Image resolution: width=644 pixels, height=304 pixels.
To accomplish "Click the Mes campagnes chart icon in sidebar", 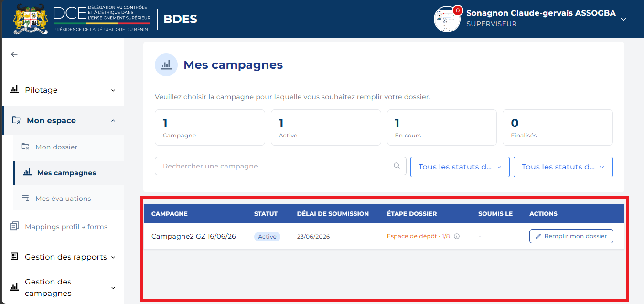I will click(27, 172).
